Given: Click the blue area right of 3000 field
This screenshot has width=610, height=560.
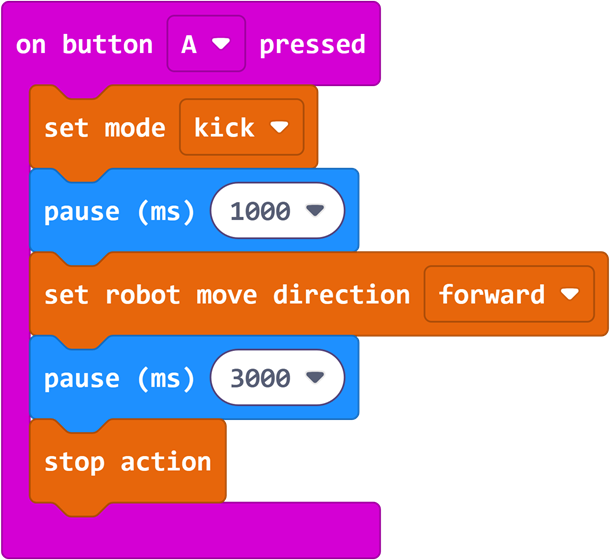Looking at the screenshot, I should tap(352, 379).
